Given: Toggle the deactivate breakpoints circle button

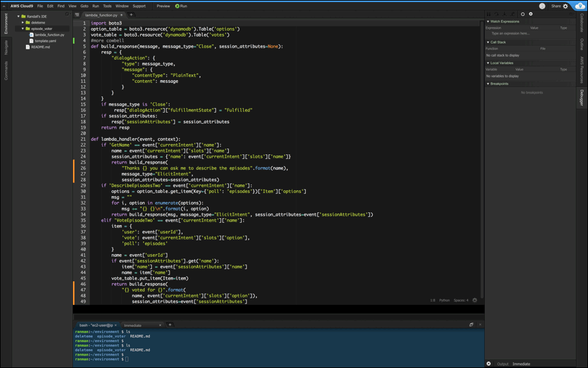Looking at the screenshot, I should click(x=523, y=14).
